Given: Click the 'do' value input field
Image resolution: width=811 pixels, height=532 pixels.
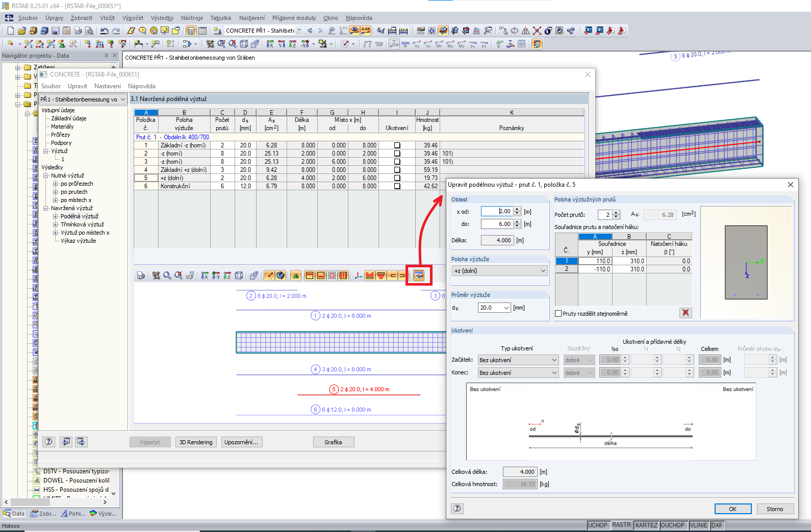Looking at the screenshot, I should (x=497, y=224).
